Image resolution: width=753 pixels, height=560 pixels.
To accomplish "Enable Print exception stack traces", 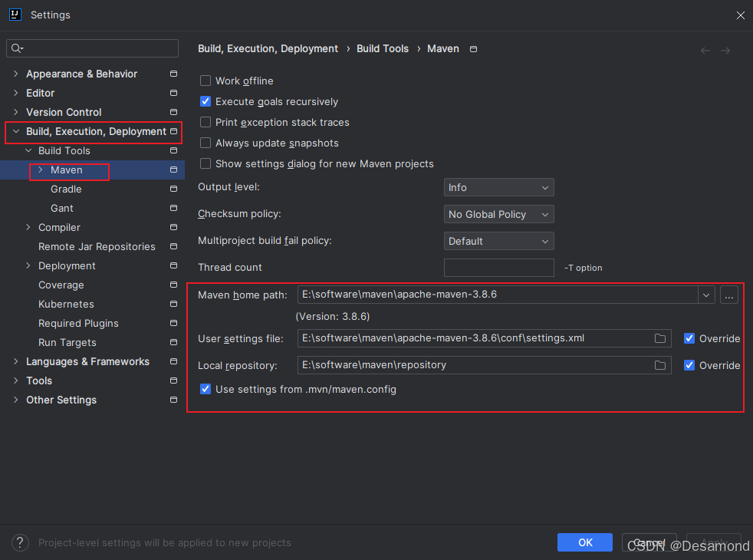I will (205, 122).
